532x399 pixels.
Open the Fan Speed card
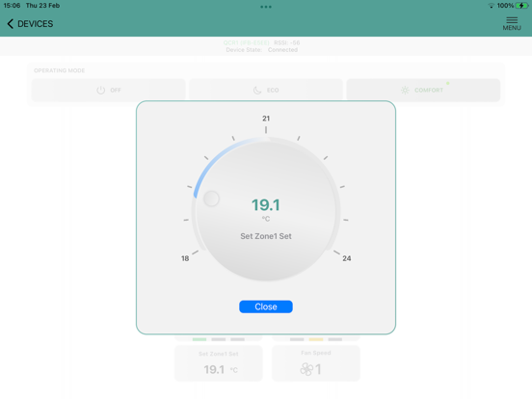coord(315,363)
